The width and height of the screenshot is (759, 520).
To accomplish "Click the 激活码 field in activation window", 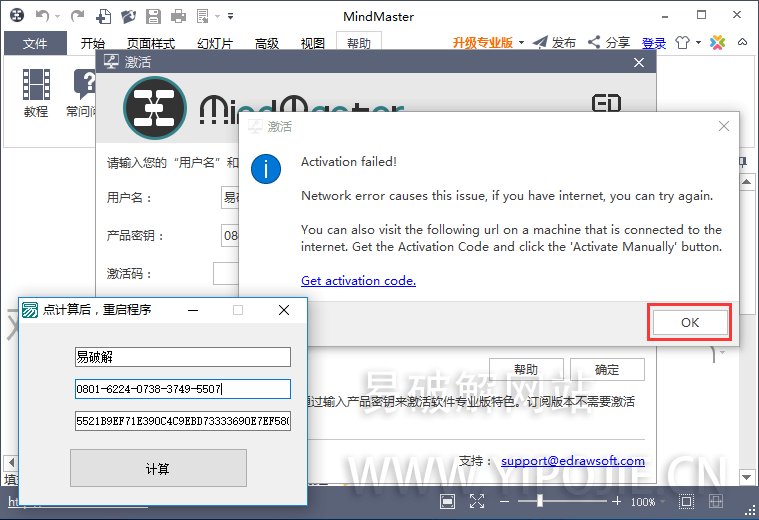I will click(226, 274).
